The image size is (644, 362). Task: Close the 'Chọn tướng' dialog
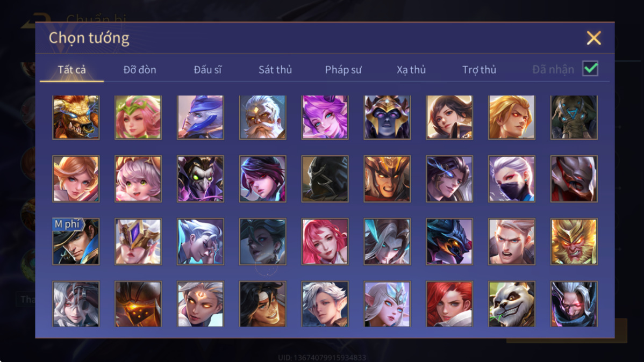593,38
